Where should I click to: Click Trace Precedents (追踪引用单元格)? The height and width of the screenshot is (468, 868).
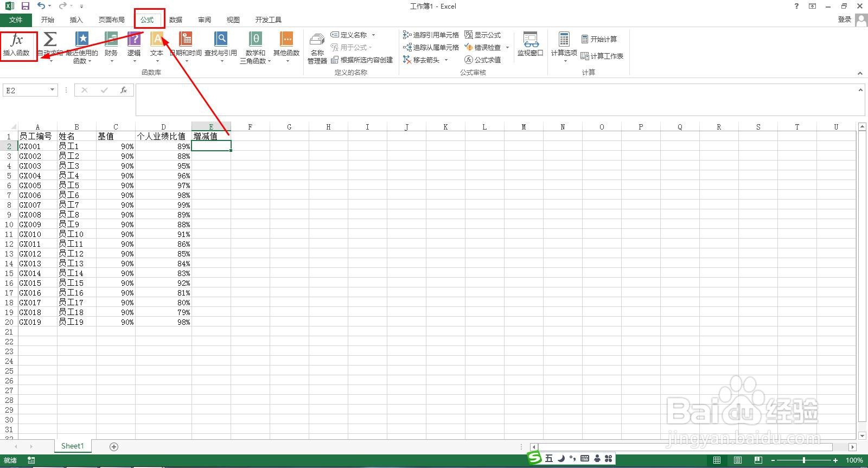pos(431,35)
